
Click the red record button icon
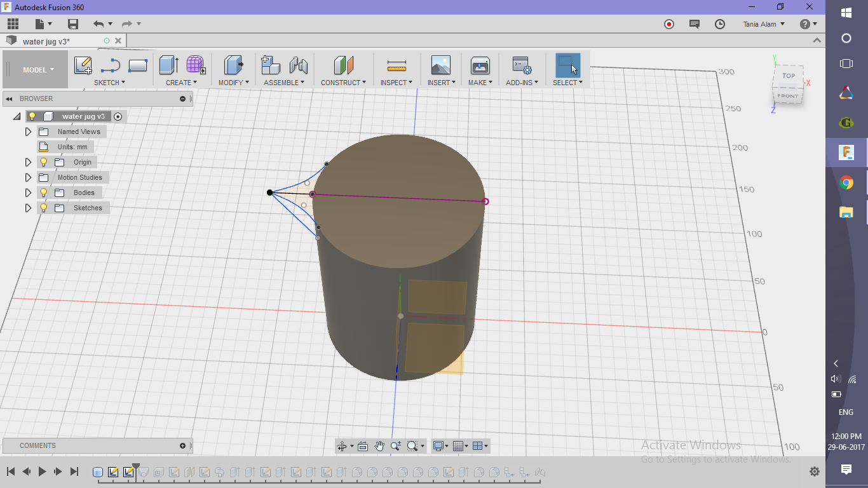coord(668,24)
